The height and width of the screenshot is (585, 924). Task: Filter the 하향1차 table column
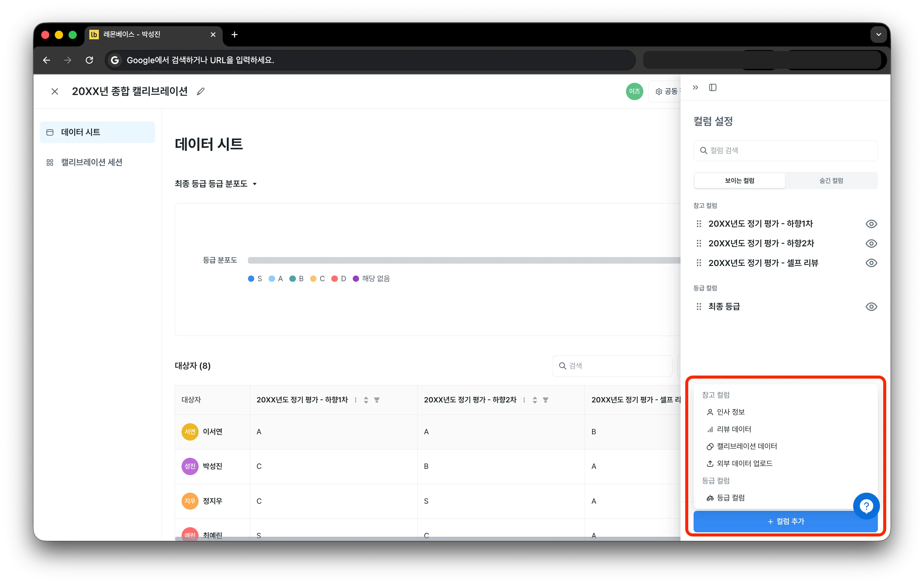(377, 400)
